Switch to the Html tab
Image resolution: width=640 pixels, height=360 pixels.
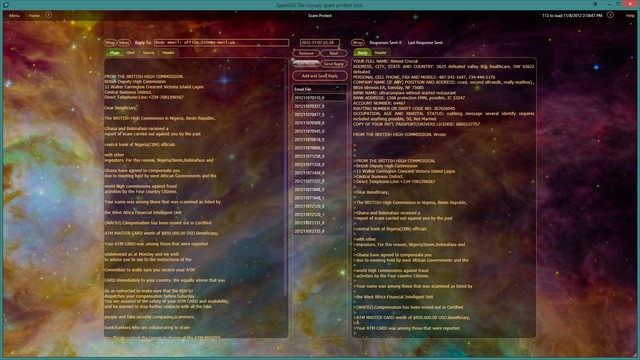(x=130, y=53)
